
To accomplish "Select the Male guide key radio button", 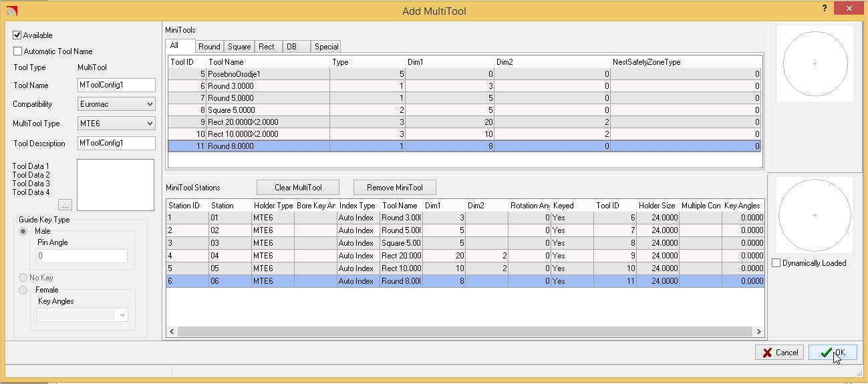I will coord(23,231).
